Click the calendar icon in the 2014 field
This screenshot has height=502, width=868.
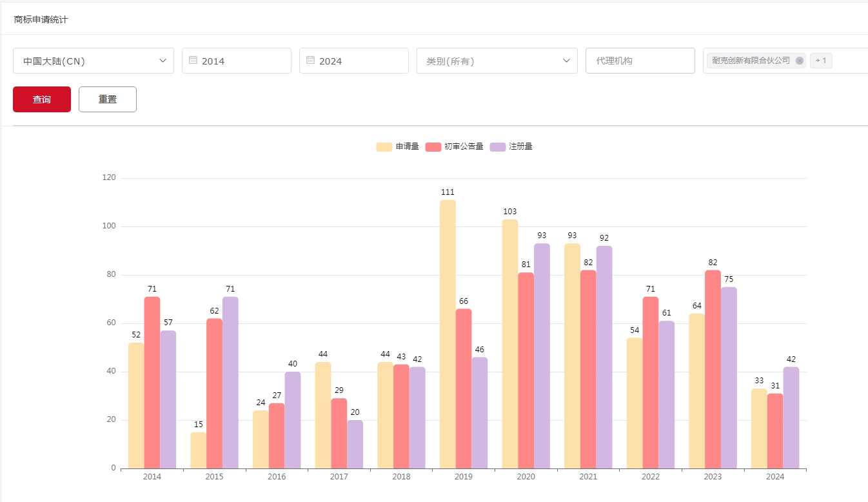pyautogui.click(x=193, y=60)
